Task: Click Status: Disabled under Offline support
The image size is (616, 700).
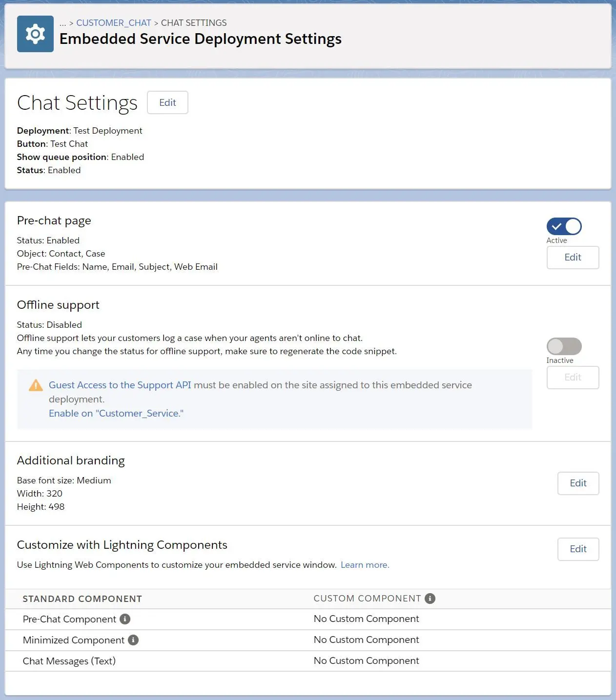Action: [49, 325]
